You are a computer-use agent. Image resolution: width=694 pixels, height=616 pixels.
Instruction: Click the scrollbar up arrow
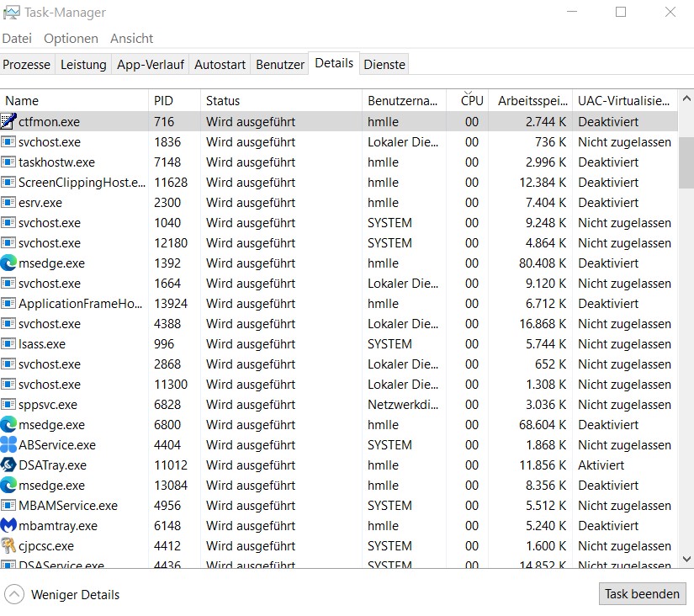(686, 98)
